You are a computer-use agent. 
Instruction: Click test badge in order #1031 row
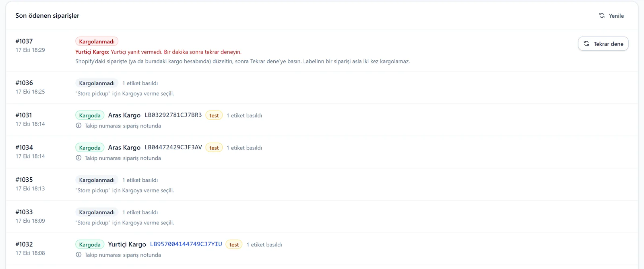214,115
